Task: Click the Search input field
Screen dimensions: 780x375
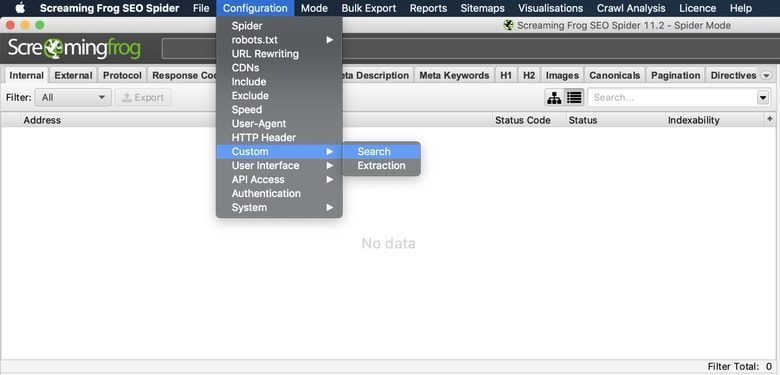Action: (x=672, y=97)
